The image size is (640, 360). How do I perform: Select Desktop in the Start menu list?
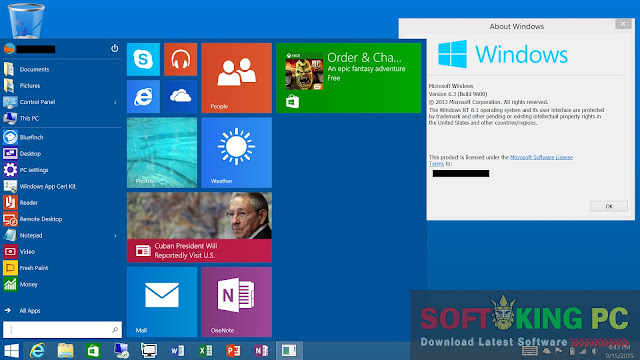(x=62, y=153)
